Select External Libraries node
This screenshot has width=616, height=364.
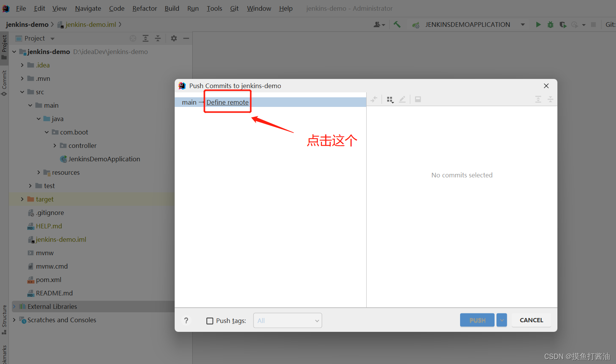click(52, 307)
